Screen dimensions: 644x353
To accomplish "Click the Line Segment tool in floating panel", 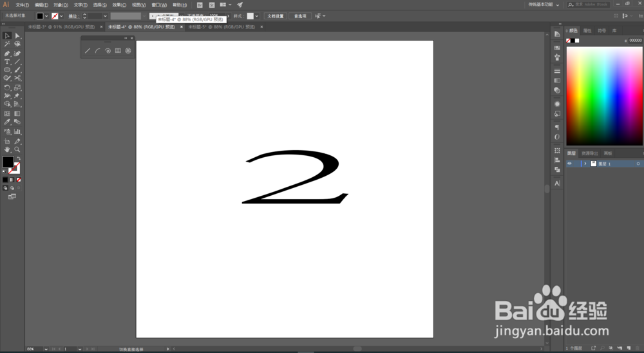I will pos(88,51).
